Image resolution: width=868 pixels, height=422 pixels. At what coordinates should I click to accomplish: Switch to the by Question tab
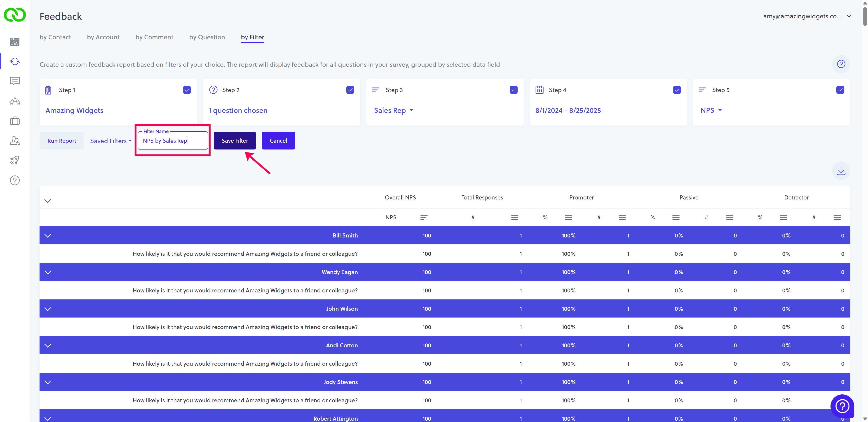click(x=207, y=37)
